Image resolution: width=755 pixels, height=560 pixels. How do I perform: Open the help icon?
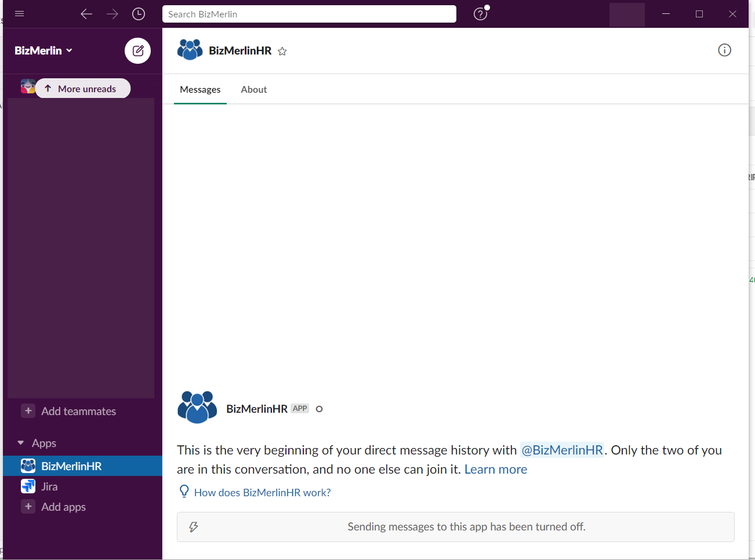[480, 14]
